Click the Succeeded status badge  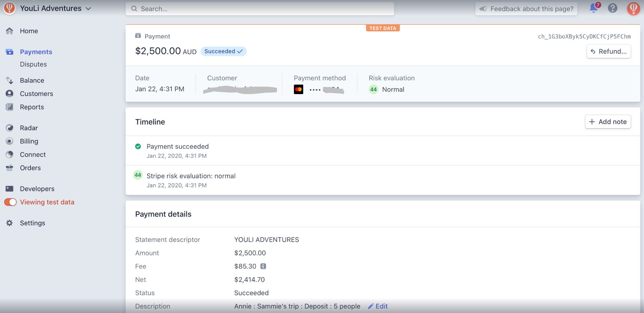[x=223, y=51]
